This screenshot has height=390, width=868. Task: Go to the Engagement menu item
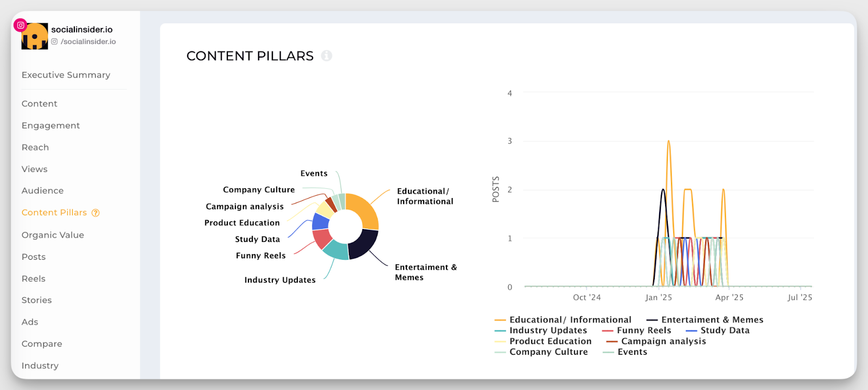pyautogui.click(x=50, y=125)
